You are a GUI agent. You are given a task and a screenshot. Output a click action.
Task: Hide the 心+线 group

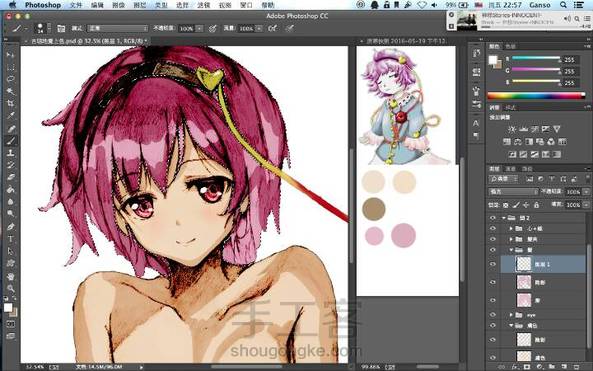tap(492, 228)
